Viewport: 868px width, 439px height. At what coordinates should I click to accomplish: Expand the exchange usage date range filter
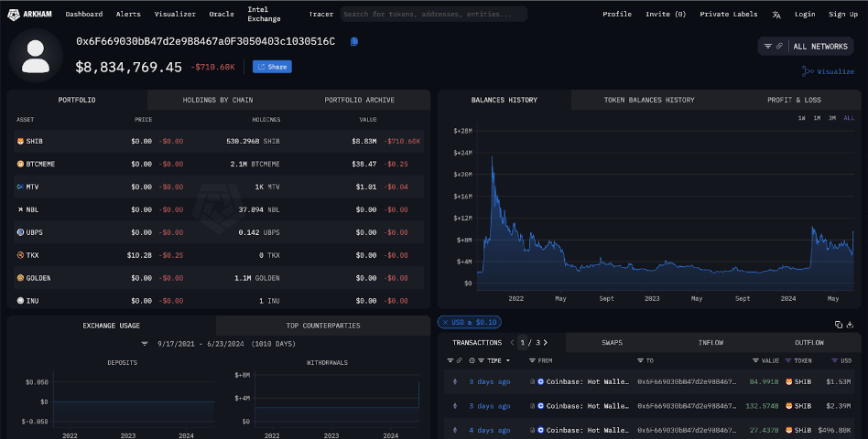click(144, 344)
